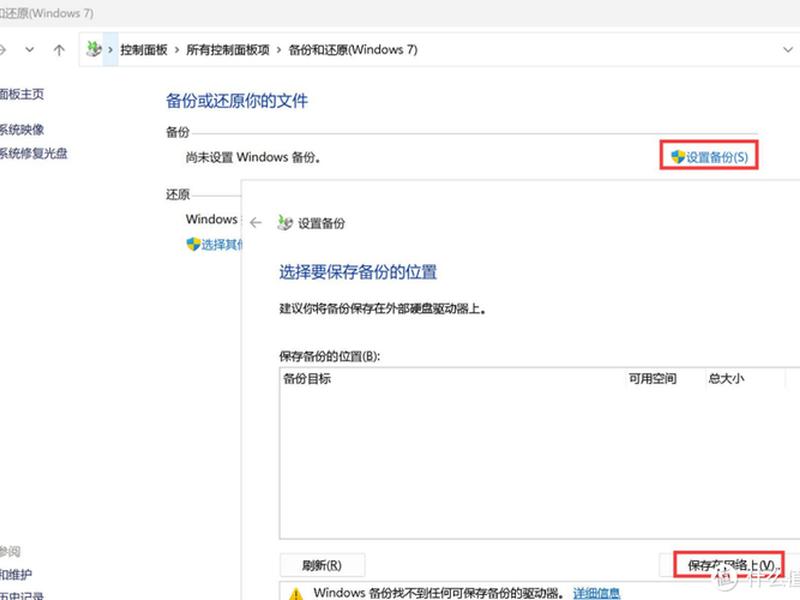
Task: Click the address bar backup folder icon
Action: coord(93,49)
